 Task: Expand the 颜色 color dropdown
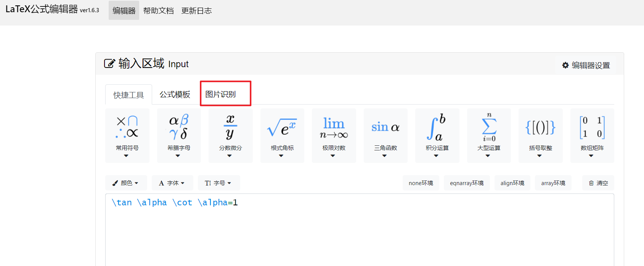(x=126, y=183)
